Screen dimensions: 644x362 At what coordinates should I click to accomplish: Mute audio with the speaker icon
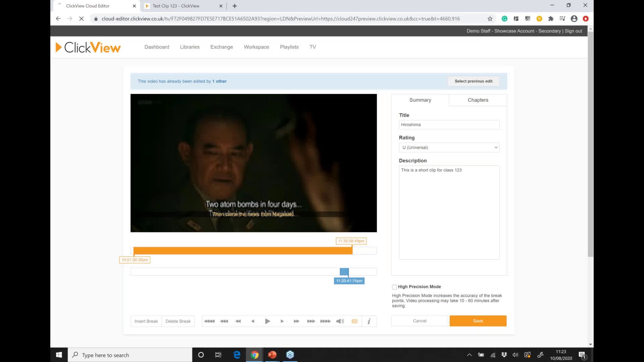pos(340,321)
